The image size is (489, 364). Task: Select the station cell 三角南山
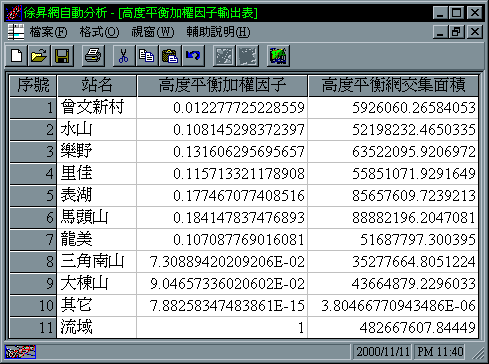click(x=97, y=262)
